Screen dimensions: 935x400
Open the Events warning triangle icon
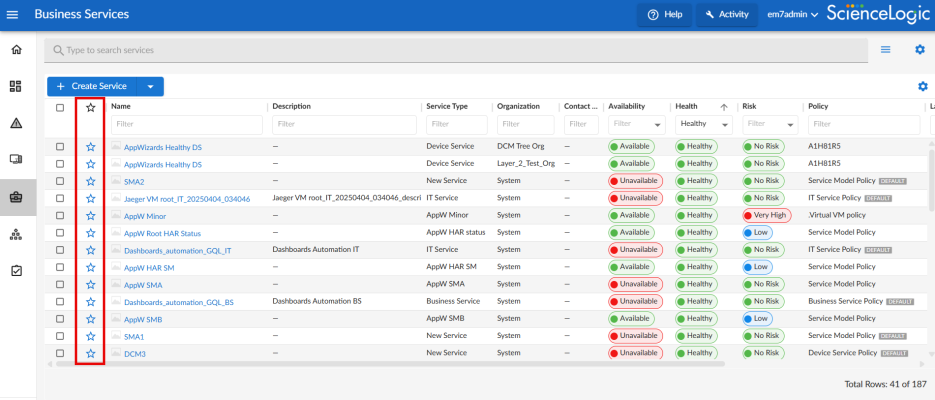click(x=16, y=123)
